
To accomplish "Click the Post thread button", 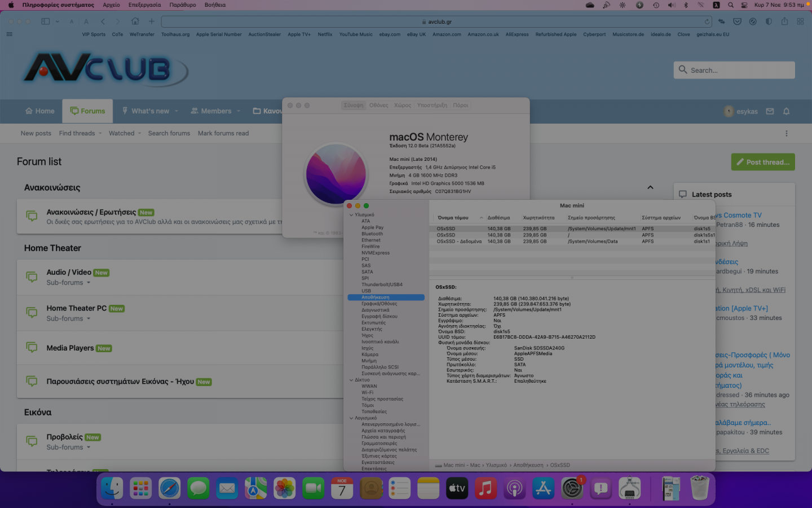I will [763, 162].
